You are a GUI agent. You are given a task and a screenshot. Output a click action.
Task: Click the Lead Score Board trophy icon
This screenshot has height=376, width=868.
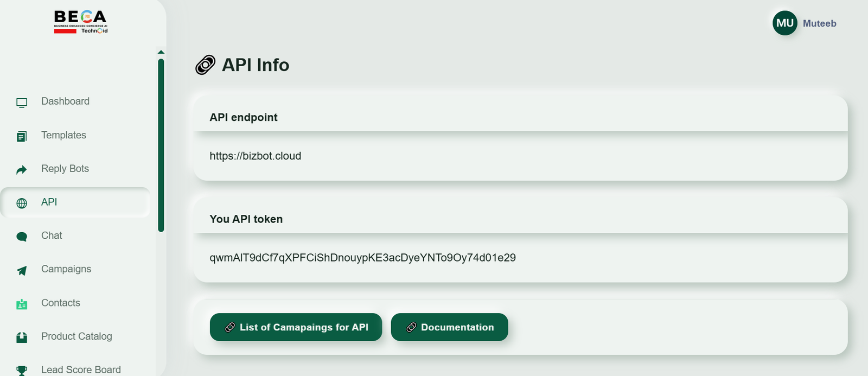(22, 371)
